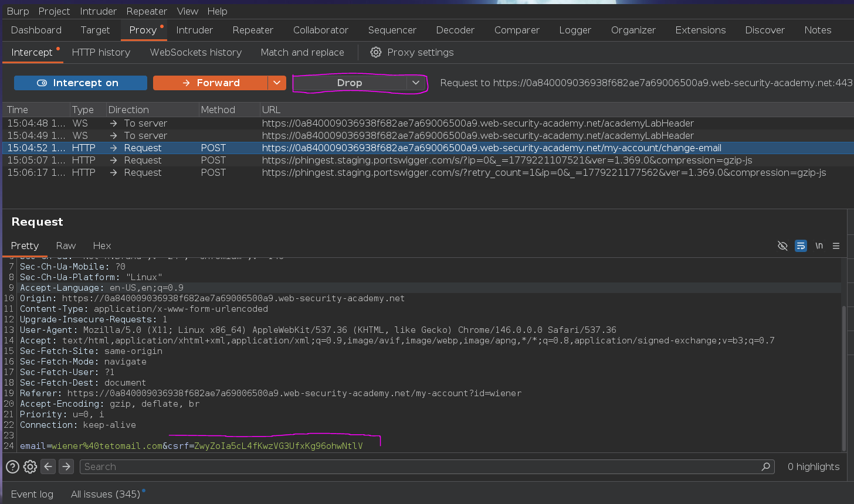Switch to HTTP history sub-tab
Viewport: 854px width, 504px height.
pyautogui.click(x=101, y=52)
